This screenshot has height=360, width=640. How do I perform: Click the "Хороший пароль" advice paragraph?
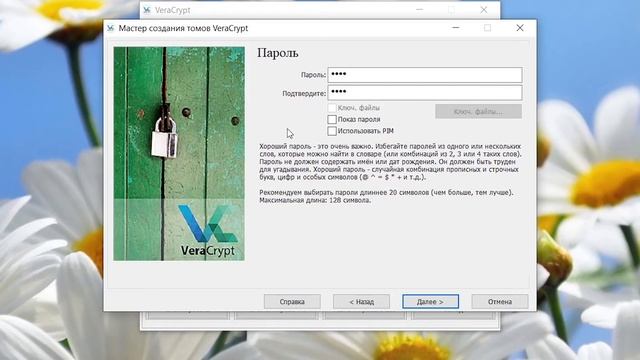[x=390, y=162]
